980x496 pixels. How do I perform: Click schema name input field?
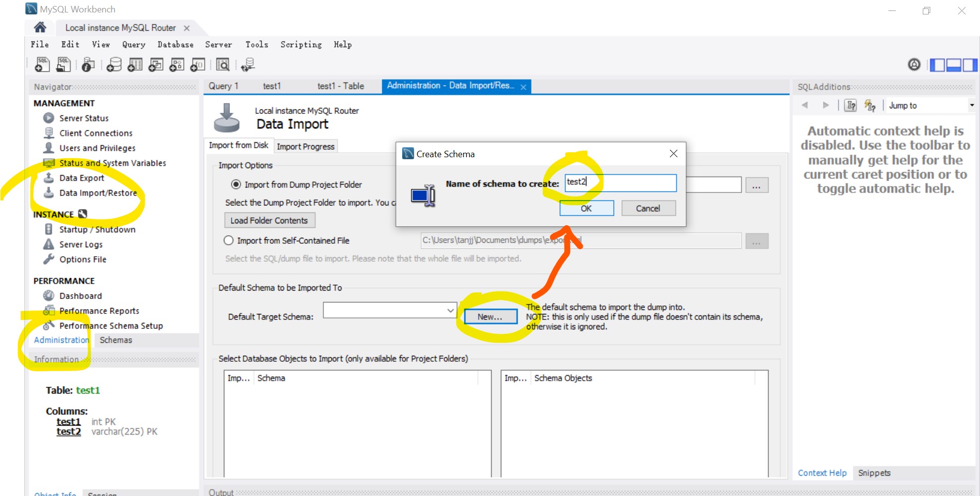[621, 183]
